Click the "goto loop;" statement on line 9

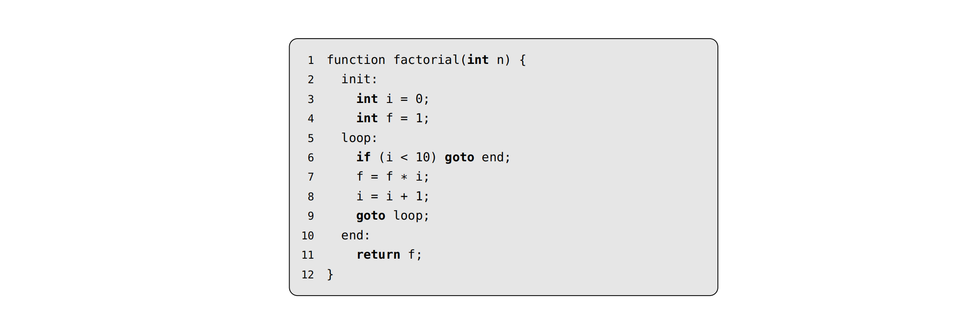[392, 216]
